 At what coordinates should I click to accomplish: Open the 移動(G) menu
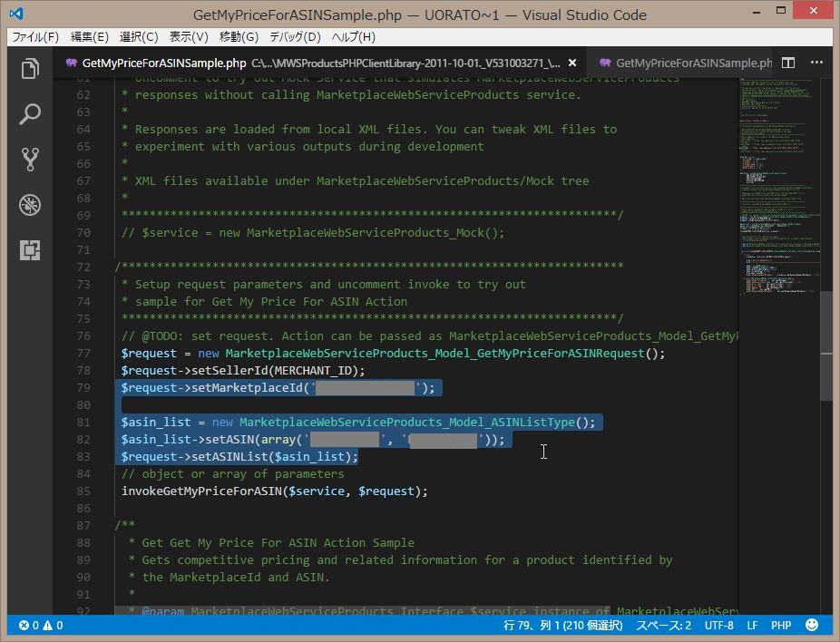[239, 37]
